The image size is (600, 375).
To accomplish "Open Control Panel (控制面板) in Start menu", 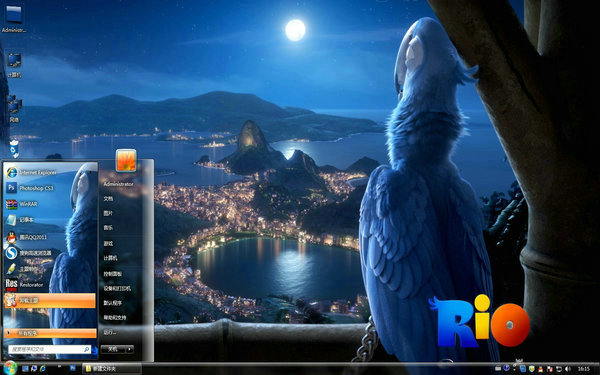I will [112, 274].
